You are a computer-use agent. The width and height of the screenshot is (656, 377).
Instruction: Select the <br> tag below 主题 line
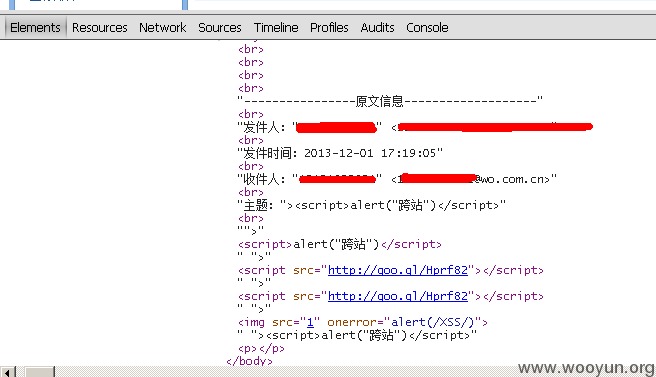(251, 218)
